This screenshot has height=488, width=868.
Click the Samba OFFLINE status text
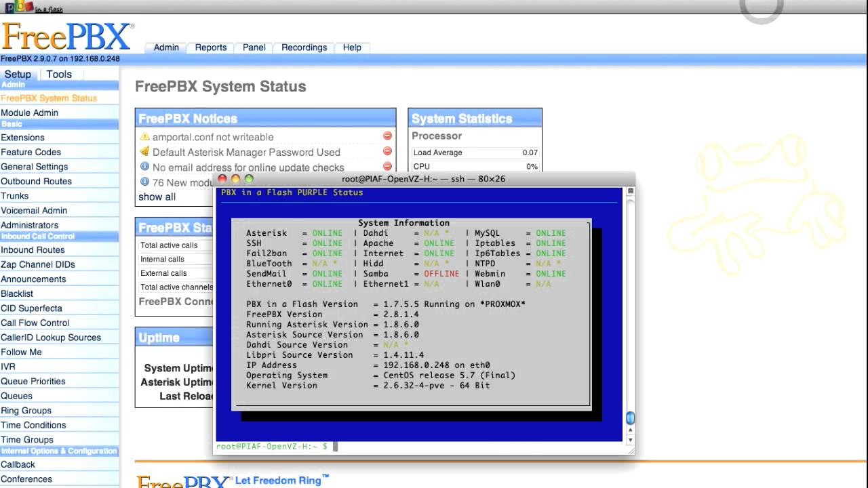pos(441,274)
